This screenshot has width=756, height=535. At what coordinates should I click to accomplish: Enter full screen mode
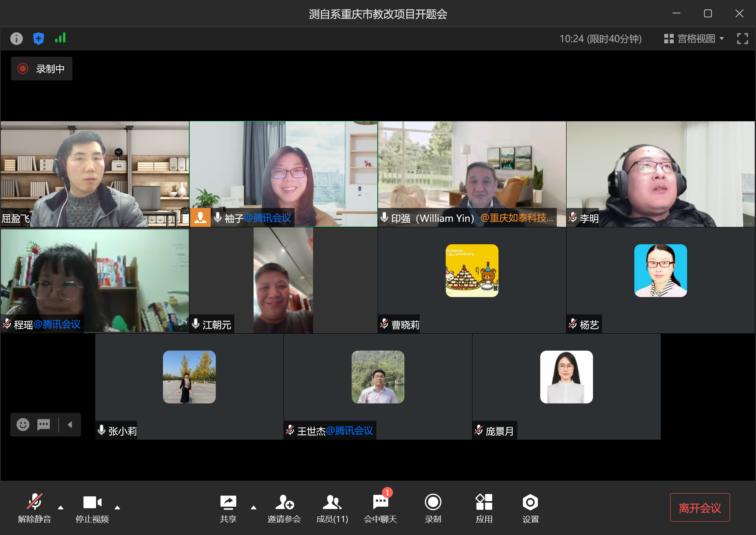tap(742, 39)
